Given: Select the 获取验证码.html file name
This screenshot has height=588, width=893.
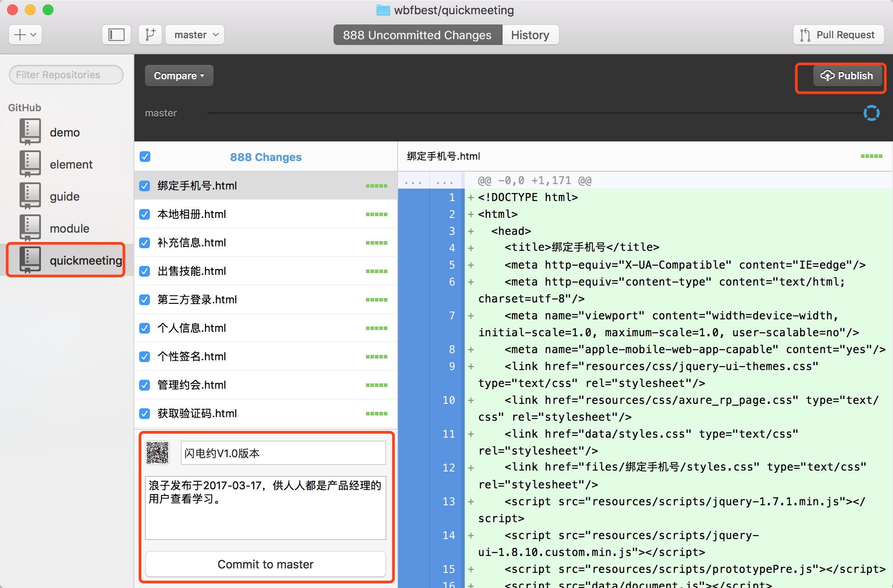Looking at the screenshot, I should pyautogui.click(x=197, y=414).
